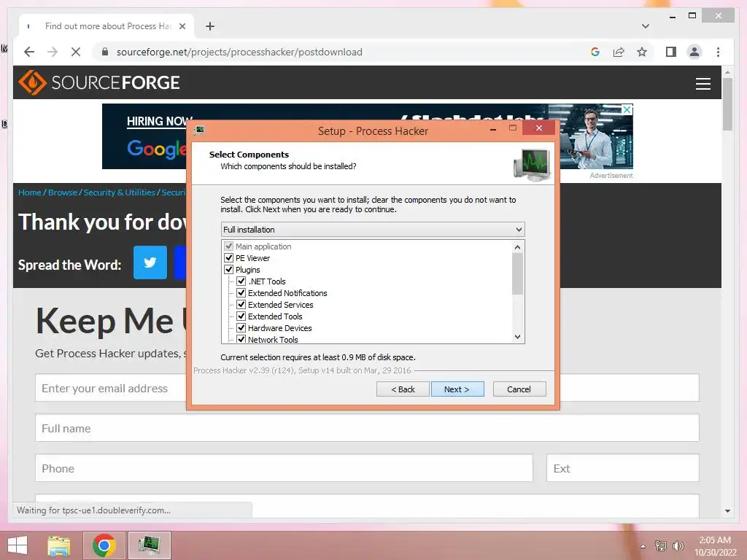Viewport: 747px width, 560px height.
Task: Open tab search chevron in Chrome title bar
Action: (645, 26)
